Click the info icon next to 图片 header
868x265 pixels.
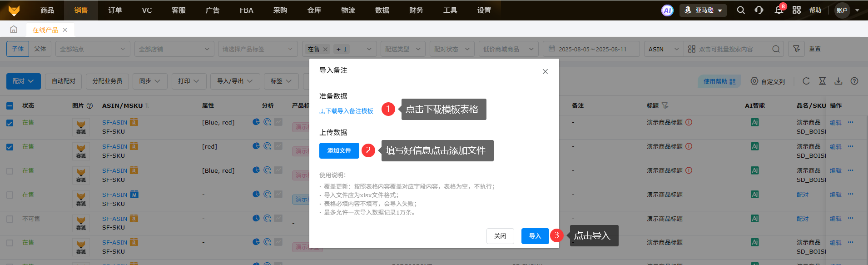click(89, 105)
